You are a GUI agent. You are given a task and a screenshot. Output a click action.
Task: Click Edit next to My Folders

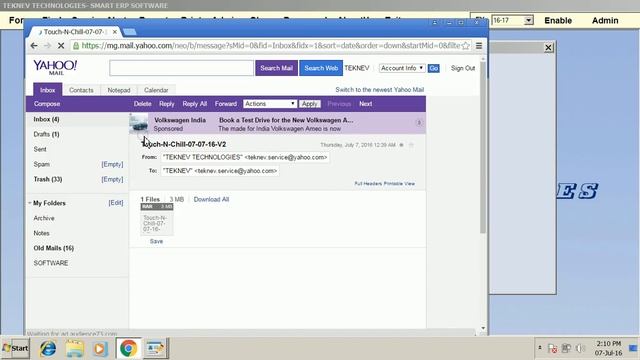pos(116,202)
